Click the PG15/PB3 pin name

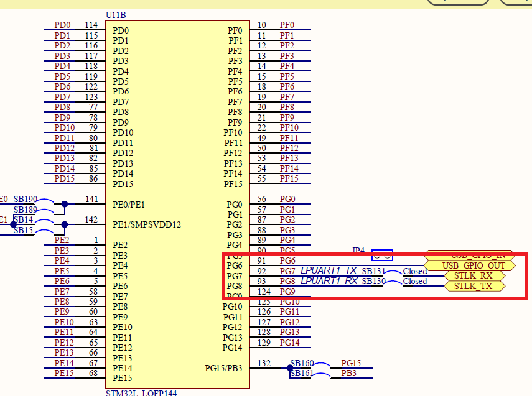(223, 368)
